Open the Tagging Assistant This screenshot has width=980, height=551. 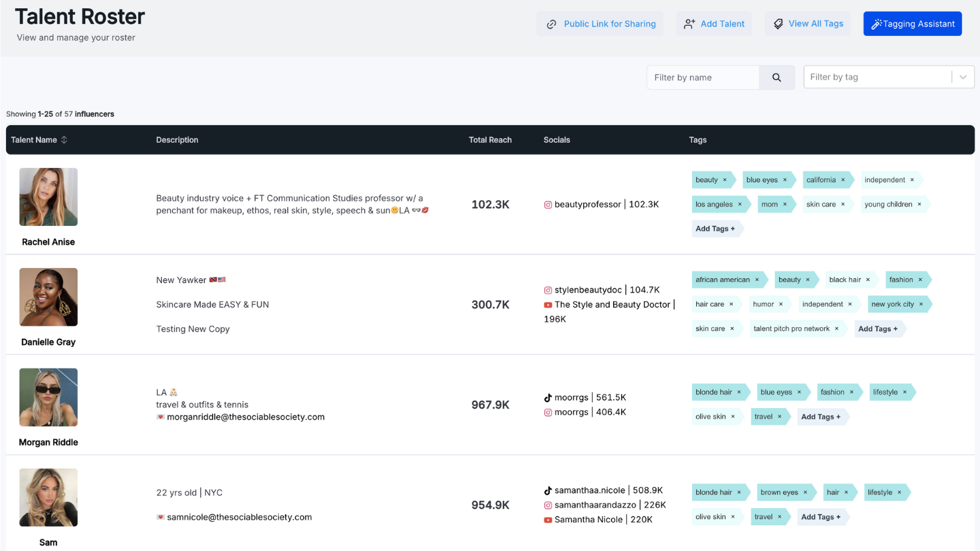(x=912, y=24)
